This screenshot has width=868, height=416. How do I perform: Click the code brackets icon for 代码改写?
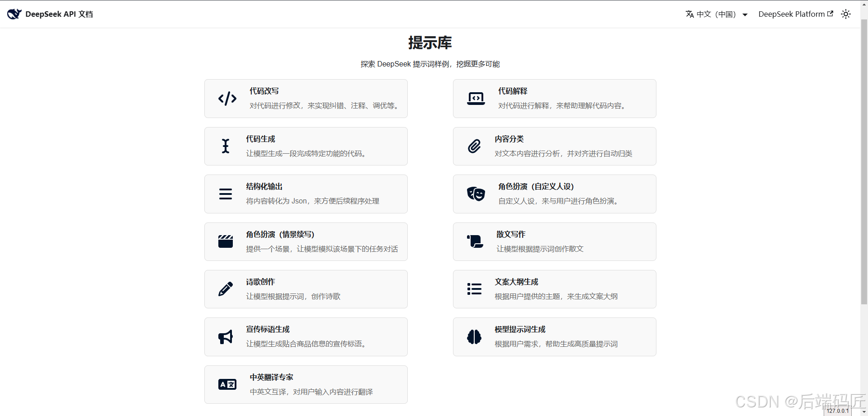click(x=227, y=99)
